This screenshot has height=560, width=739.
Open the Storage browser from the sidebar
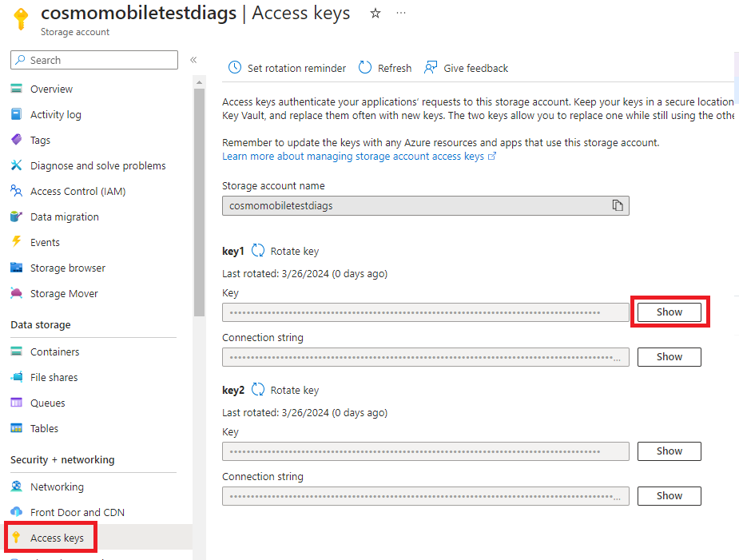(65, 268)
